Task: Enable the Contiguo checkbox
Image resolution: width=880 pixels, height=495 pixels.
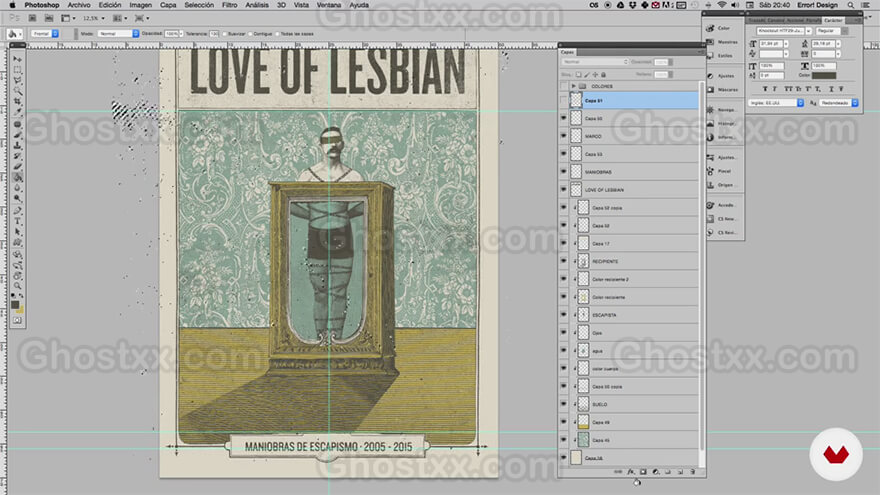Action: click(250, 34)
